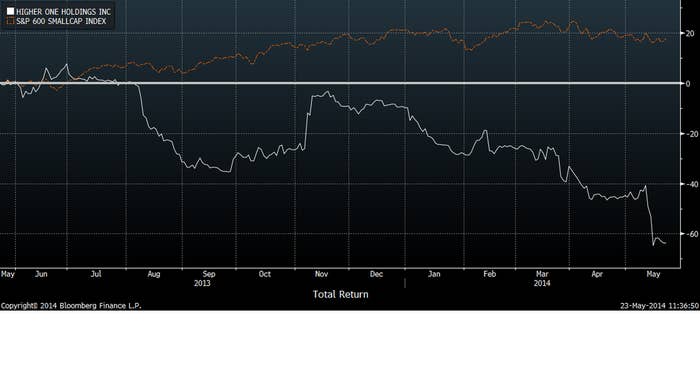The image size is (700, 379).
Task: Click the Jan label on the time axis
Action: click(434, 274)
